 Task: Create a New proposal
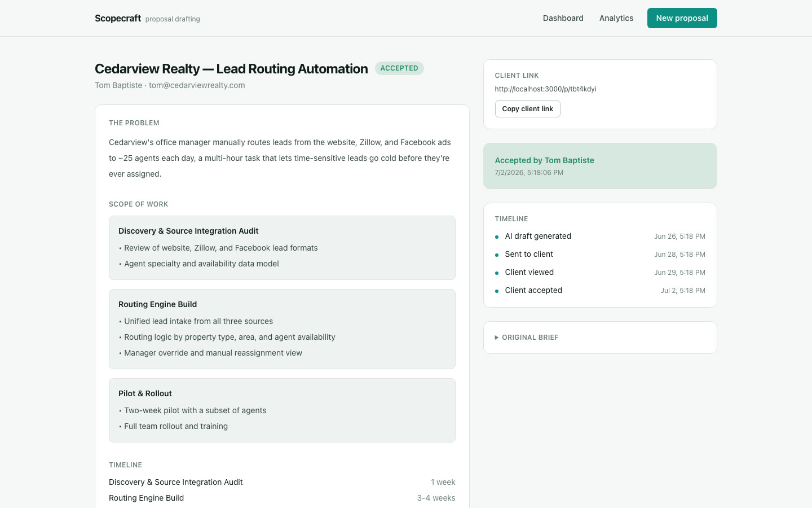pyautogui.click(x=682, y=18)
